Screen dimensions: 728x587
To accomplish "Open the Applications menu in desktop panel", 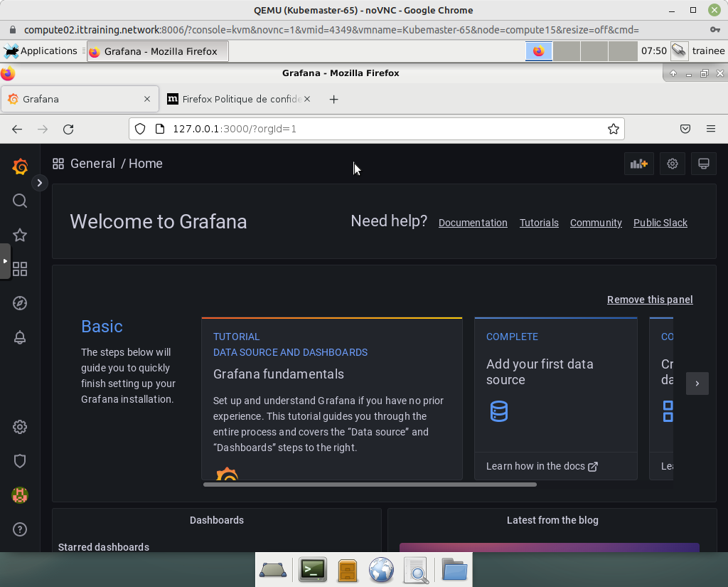I will 41,51.
